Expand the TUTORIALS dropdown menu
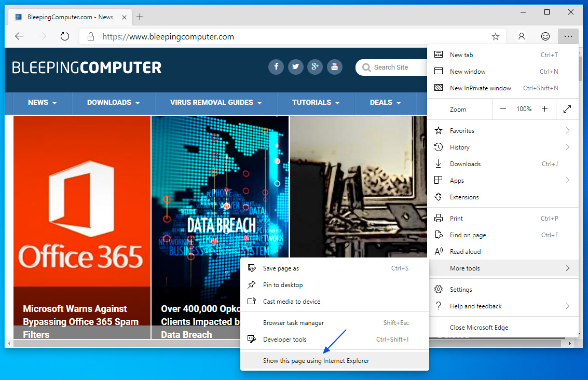This screenshot has height=380, width=588. point(316,102)
